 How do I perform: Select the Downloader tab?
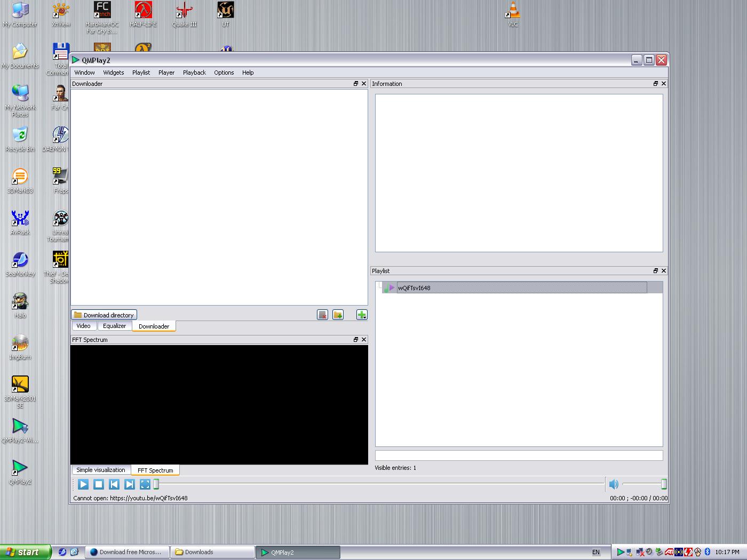click(154, 326)
